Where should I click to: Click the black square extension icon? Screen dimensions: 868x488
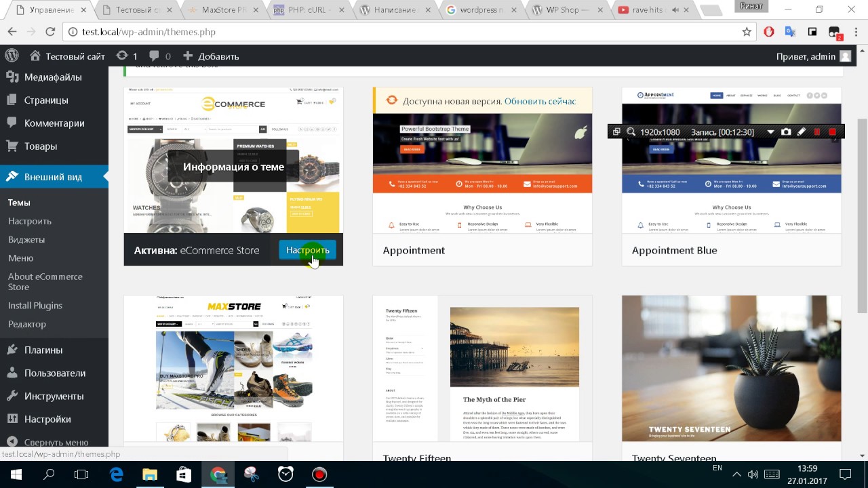coord(812,32)
